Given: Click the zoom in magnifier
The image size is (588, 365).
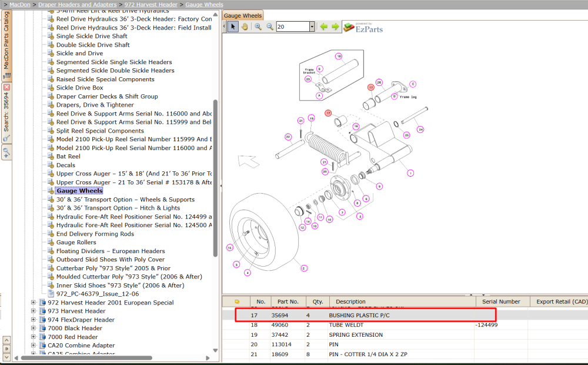Looking at the screenshot, I should [x=258, y=26].
